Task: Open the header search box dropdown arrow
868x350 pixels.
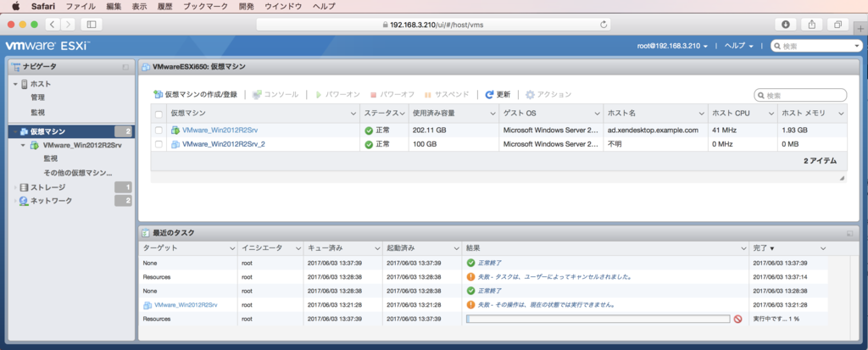Action: tap(857, 46)
